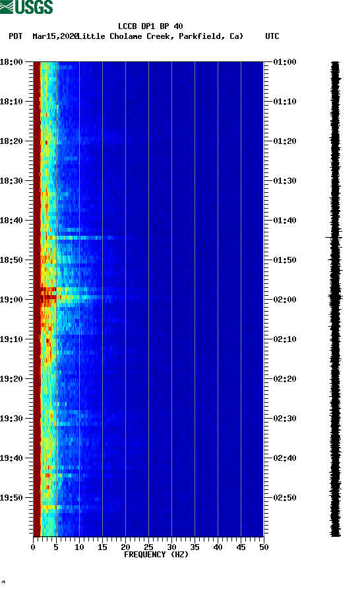Click the 5 Hz frequency axis label
This screenshot has width=364, height=589.
[x=56, y=547]
